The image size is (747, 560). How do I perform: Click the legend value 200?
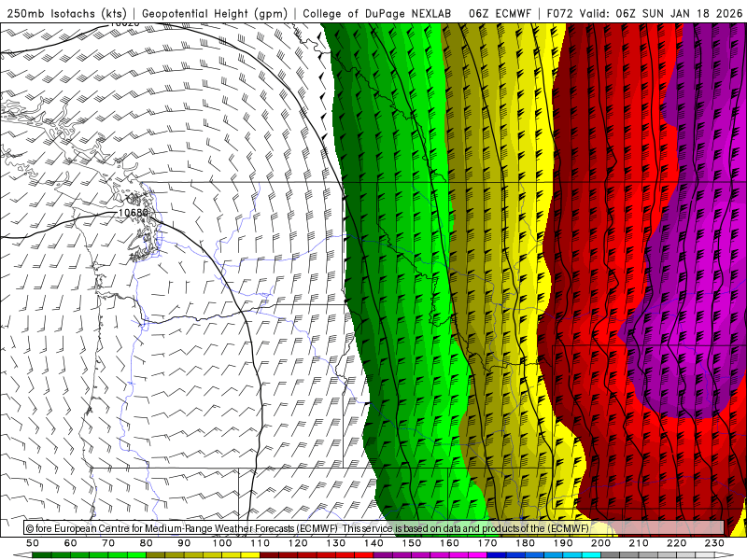(601, 543)
